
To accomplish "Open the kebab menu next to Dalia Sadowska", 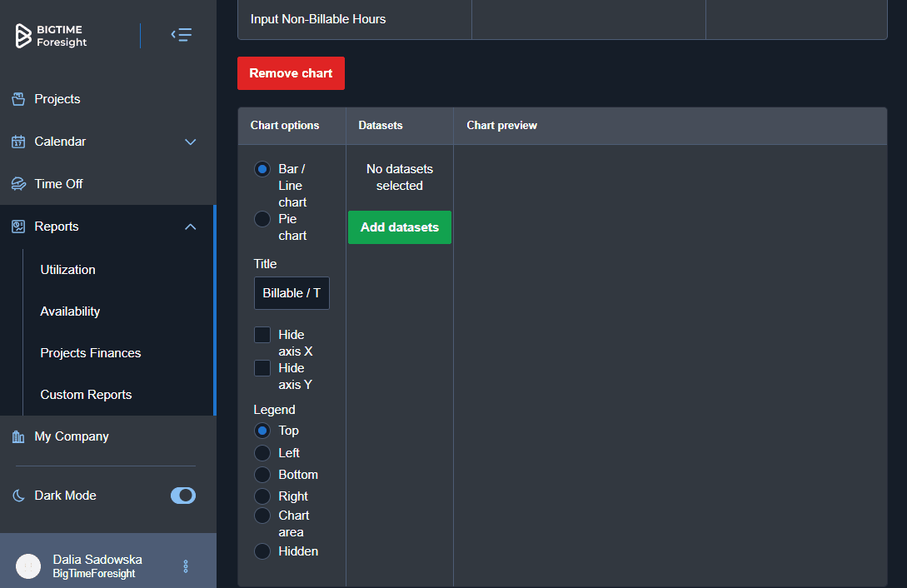I will pos(186,566).
